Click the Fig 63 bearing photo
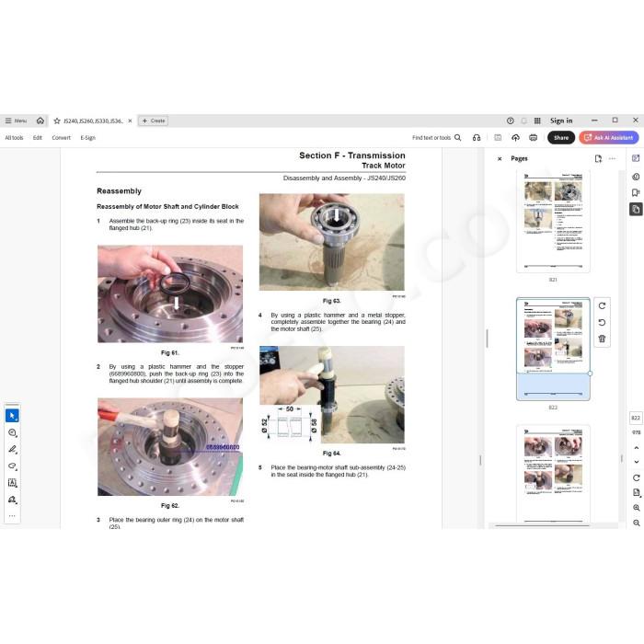This screenshot has width=644, height=644. (332, 242)
